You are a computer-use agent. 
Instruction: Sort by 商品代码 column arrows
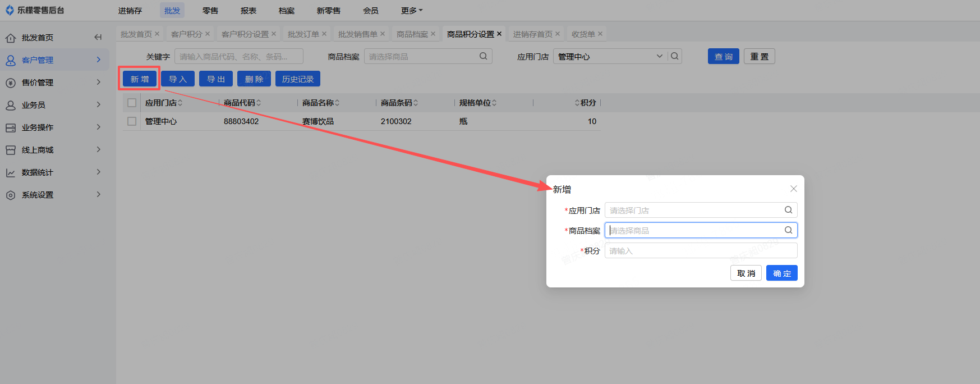pos(259,103)
